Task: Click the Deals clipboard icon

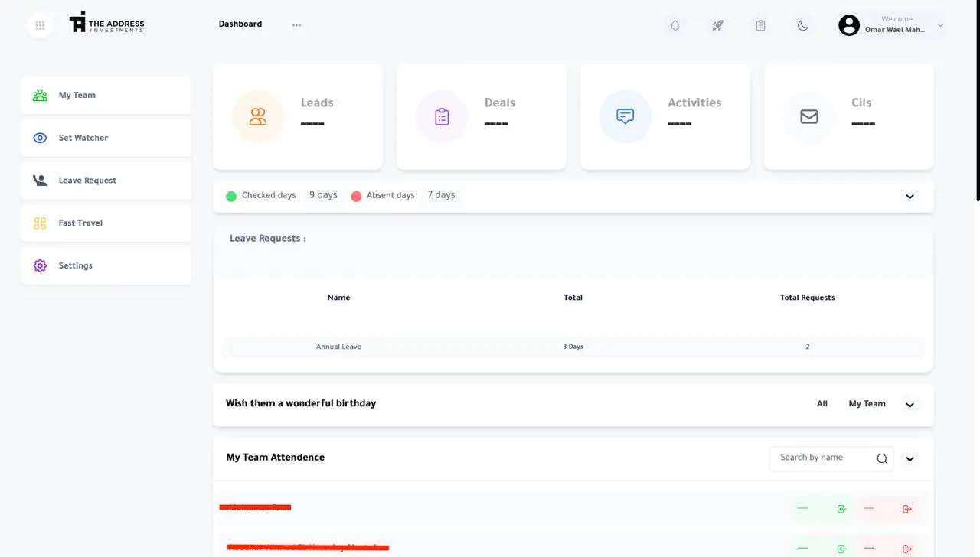Action: 442,117
